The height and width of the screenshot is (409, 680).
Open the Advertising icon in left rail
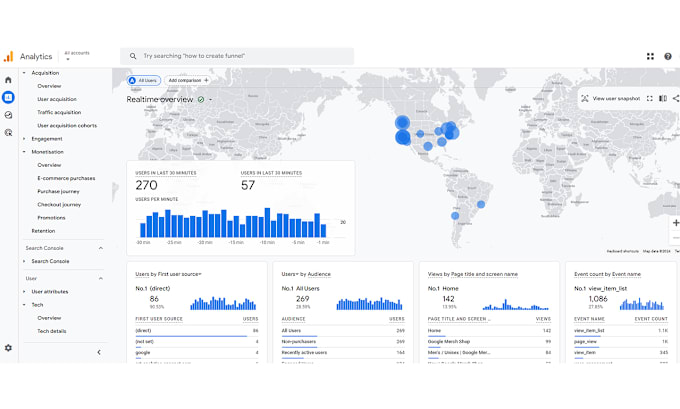coord(8,133)
